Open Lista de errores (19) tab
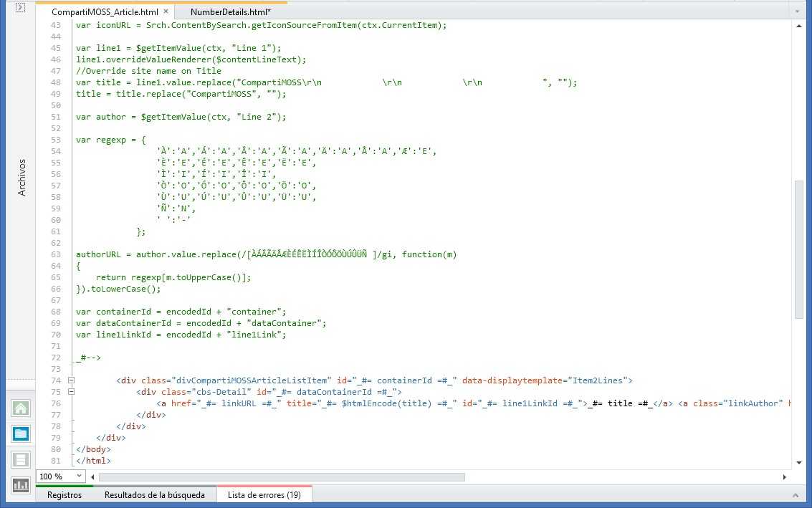 264,495
